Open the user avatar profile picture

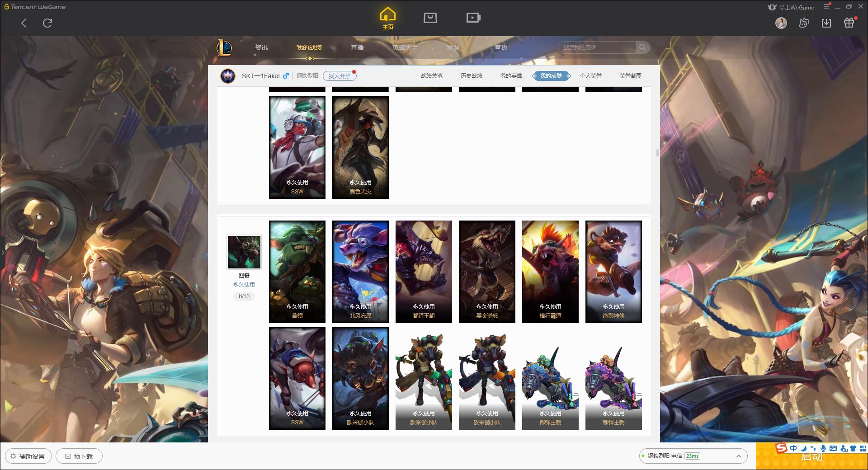pyautogui.click(x=781, y=23)
